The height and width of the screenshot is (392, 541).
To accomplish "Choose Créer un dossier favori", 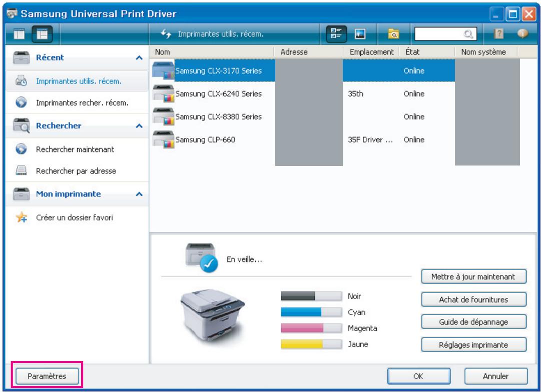I will tap(75, 217).
